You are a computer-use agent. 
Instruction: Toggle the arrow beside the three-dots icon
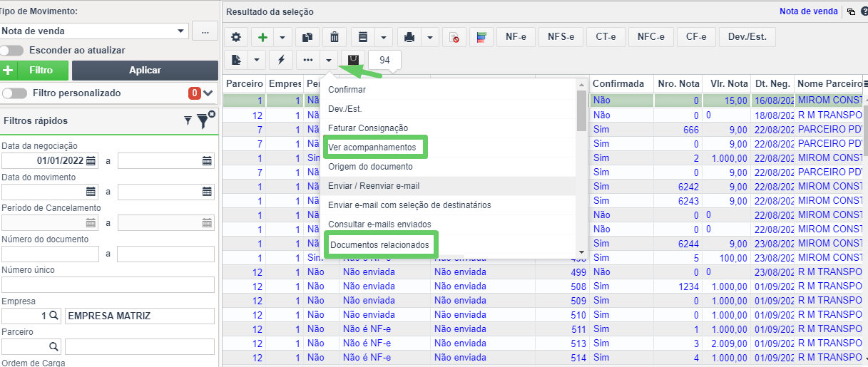tap(328, 60)
